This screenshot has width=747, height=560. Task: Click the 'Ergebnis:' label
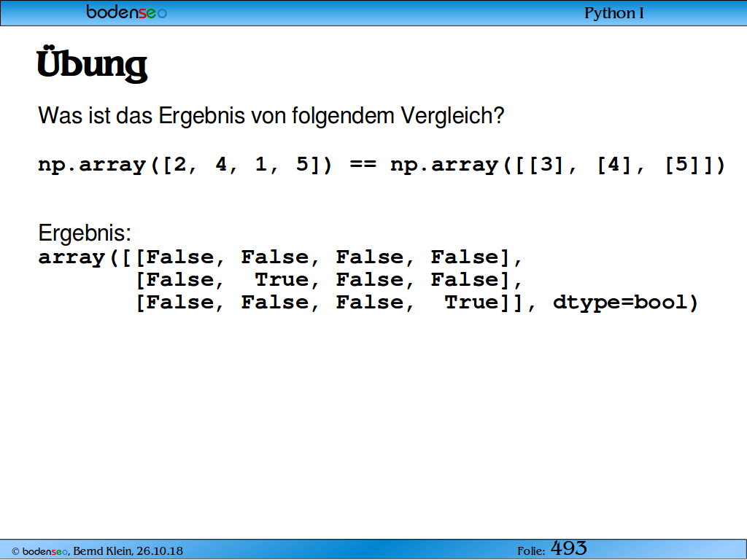coord(85,233)
